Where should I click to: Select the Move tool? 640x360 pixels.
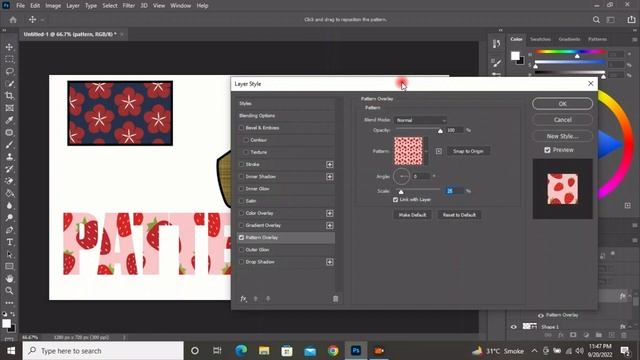(x=9, y=47)
